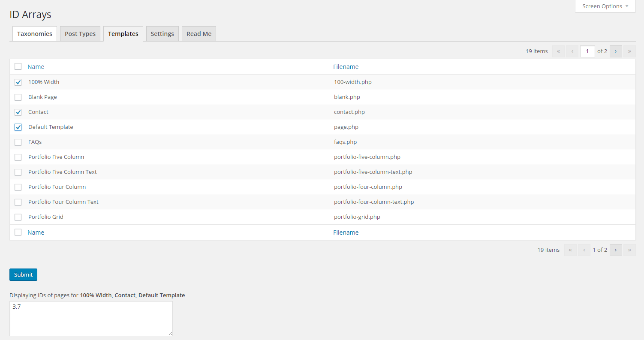The image size is (644, 340).
Task: Check the Blank Page template checkbox
Action: click(18, 97)
